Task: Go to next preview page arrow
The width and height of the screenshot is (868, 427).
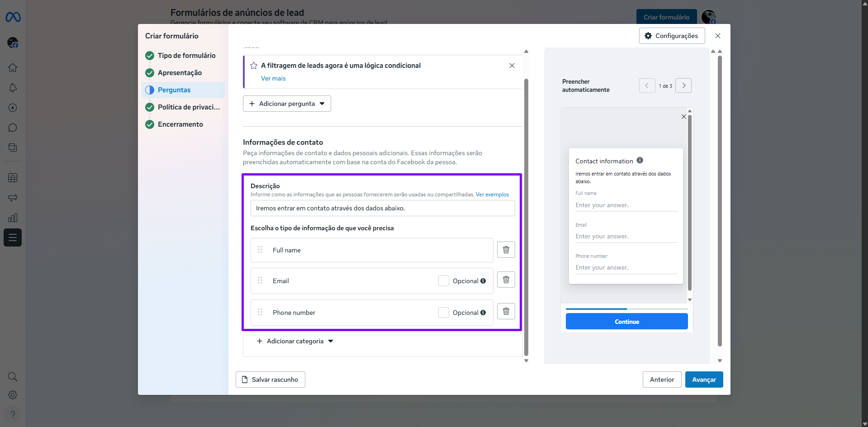Action: [683, 85]
